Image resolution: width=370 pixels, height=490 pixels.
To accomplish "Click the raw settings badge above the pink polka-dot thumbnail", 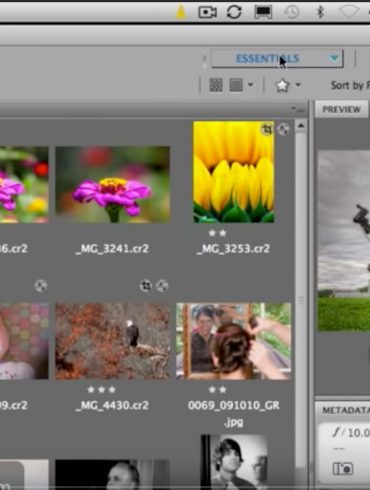I will (41, 286).
